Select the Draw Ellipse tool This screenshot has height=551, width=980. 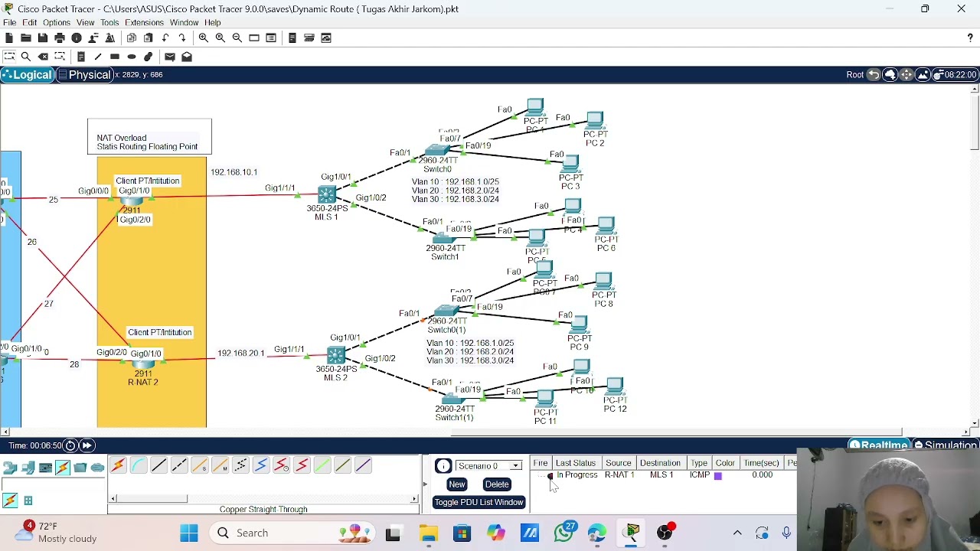tap(131, 57)
